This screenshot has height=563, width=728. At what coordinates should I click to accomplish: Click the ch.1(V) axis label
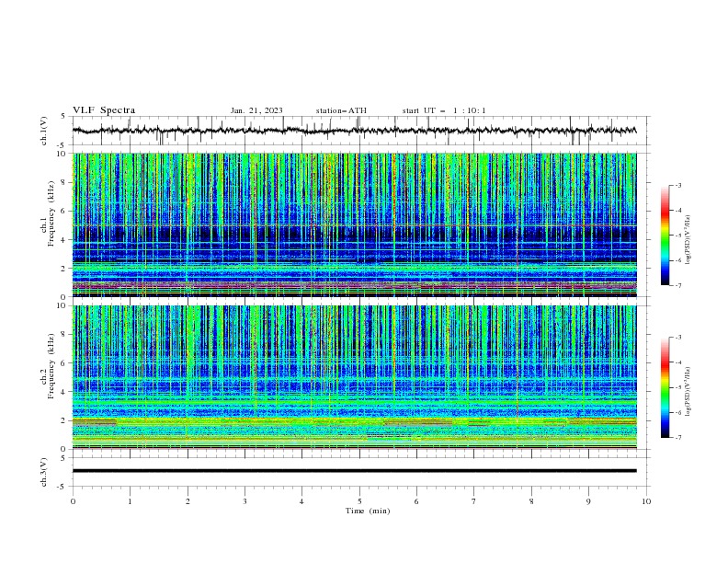pyautogui.click(x=44, y=131)
